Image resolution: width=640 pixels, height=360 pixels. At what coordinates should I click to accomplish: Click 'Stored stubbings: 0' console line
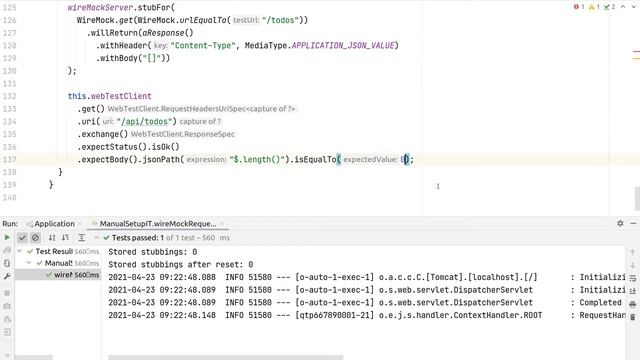point(153,252)
